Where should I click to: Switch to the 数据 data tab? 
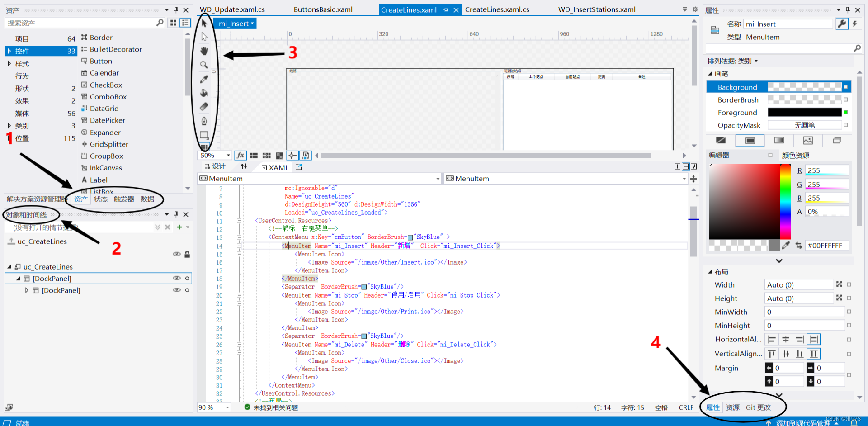pos(147,199)
